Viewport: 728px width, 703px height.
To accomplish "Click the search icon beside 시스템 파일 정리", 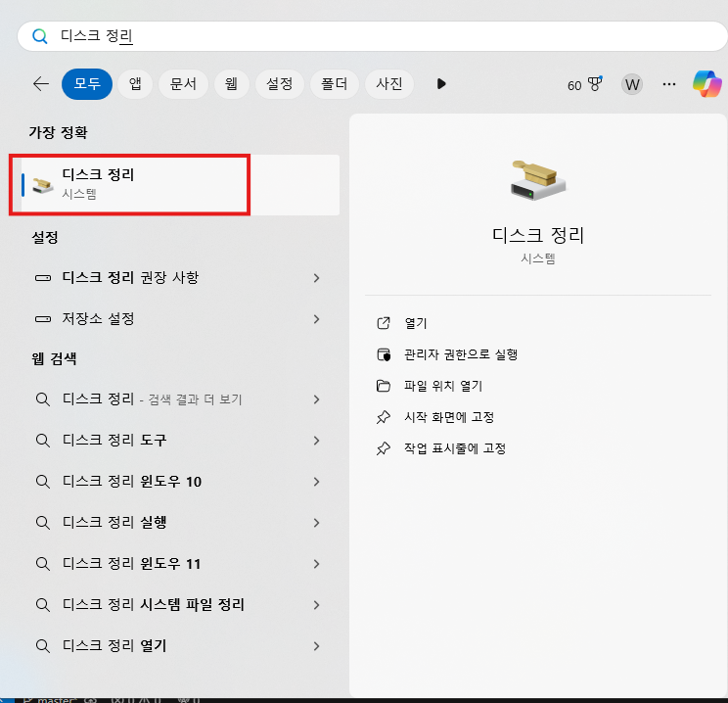I will click(43, 605).
